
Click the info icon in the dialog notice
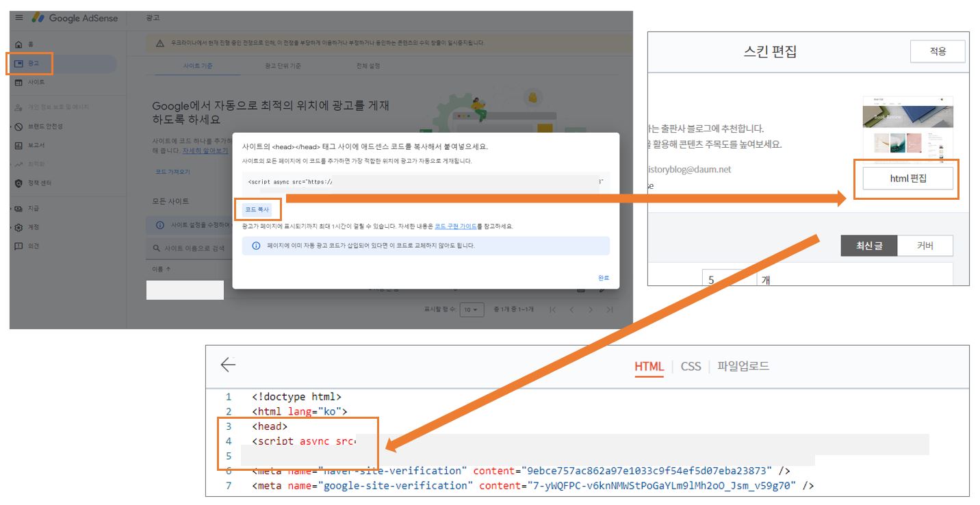click(x=257, y=246)
